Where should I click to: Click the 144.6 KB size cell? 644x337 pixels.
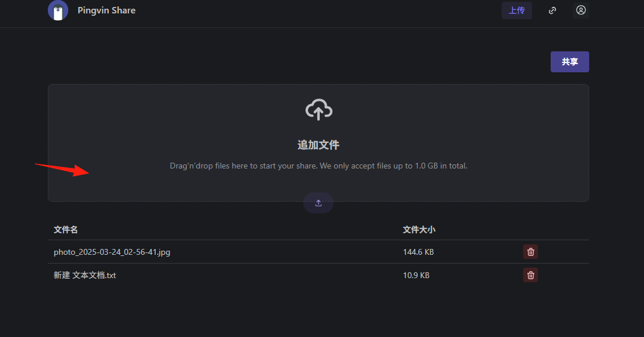click(418, 252)
